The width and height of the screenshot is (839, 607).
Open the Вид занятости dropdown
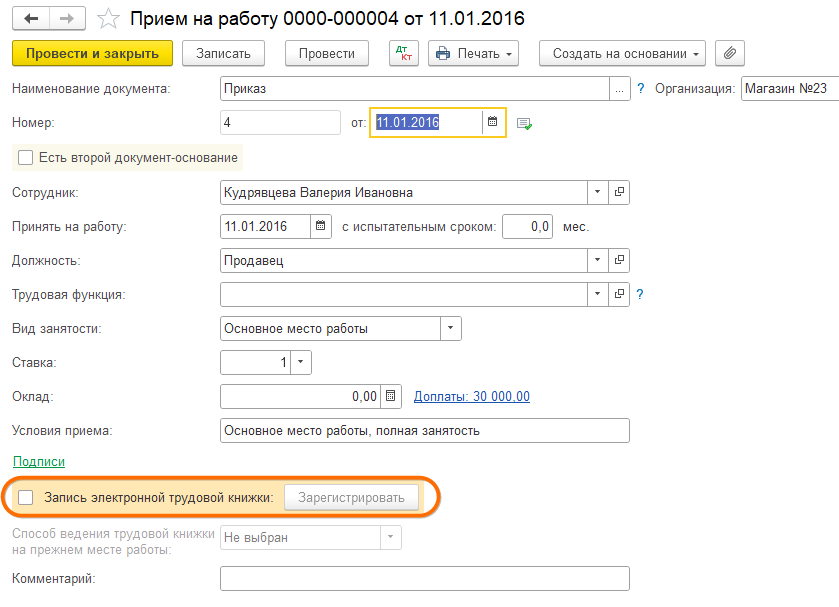[450, 328]
